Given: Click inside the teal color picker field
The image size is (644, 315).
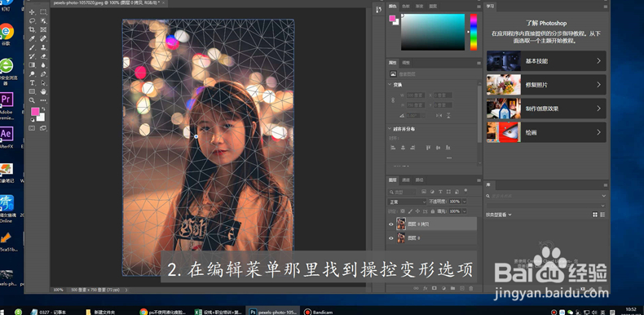Looking at the screenshot, I should click(x=433, y=32).
